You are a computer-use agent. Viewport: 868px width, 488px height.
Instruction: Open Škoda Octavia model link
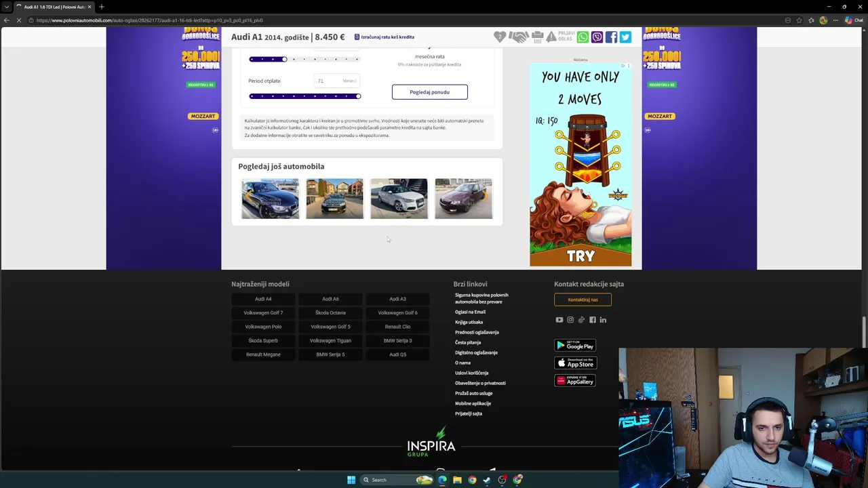pos(330,312)
